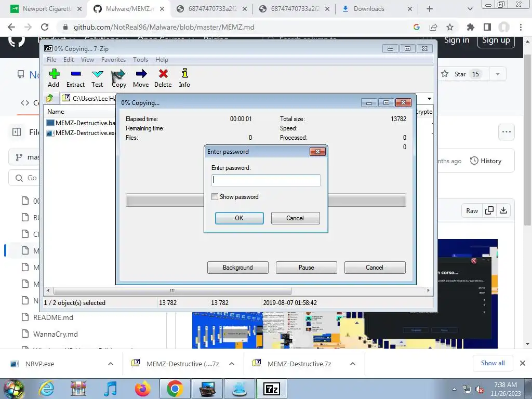This screenshot has width=532, height=399.
Task: Bookmark this page with the star icon
Action: pos(450,27)
